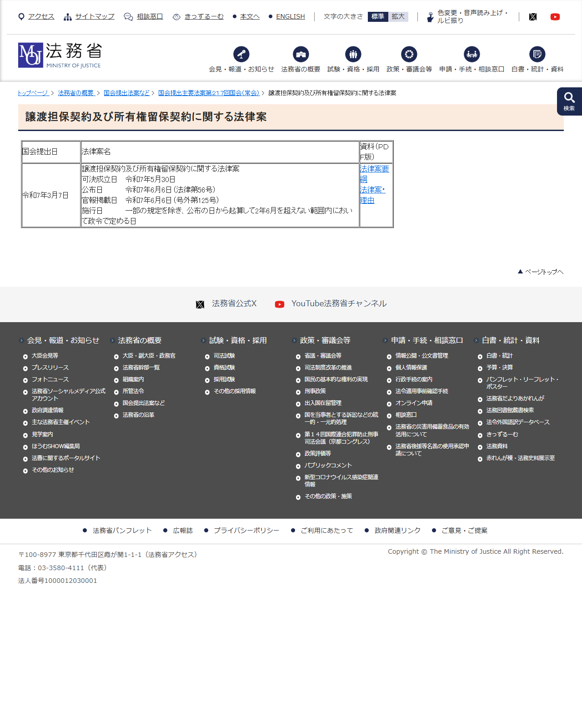The width and height of the screenshot is (582, 728).
Task: Set text size to 標準
Action: [378, 17]
